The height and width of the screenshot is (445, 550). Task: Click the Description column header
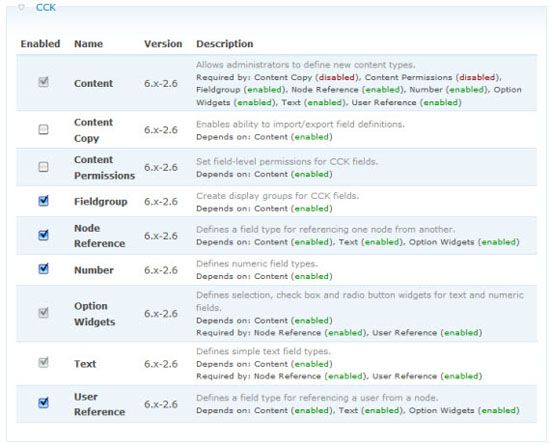pyautogui.click(x=224, y=44)
